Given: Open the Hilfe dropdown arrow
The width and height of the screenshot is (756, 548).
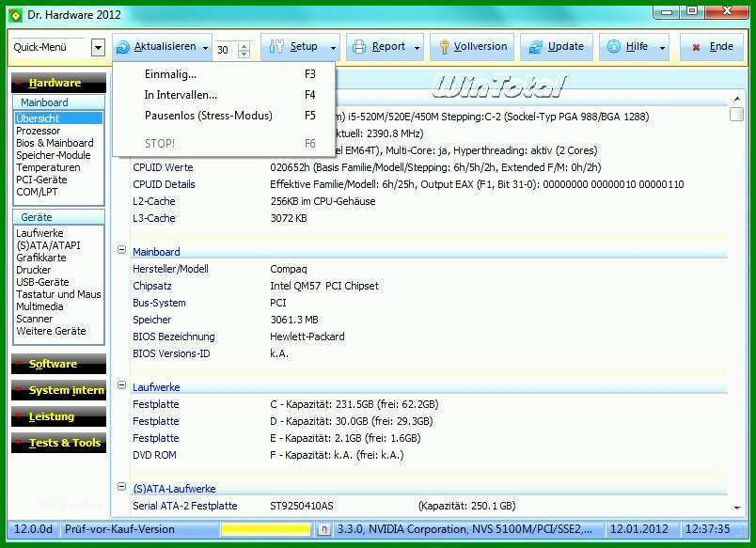Looking at the screenshot, I should [x=663, y=48].
